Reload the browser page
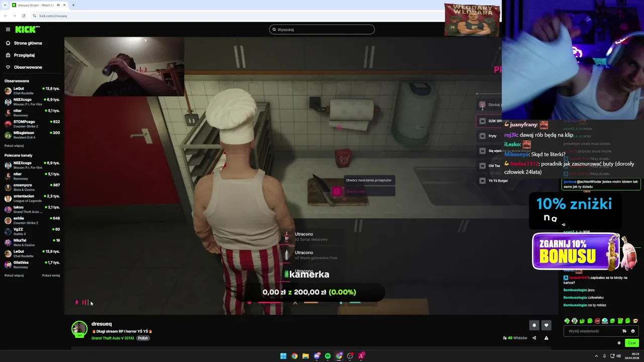644x362 pixels. tap(23, 16)
